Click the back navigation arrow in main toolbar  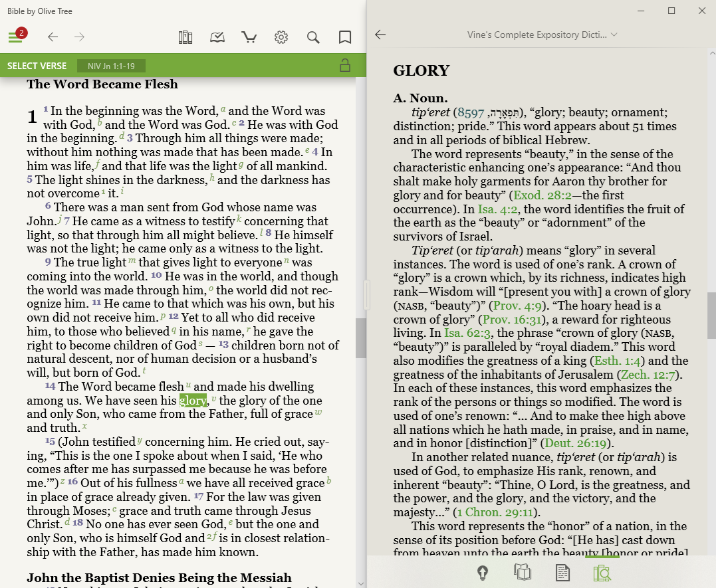tap(53, 37)
